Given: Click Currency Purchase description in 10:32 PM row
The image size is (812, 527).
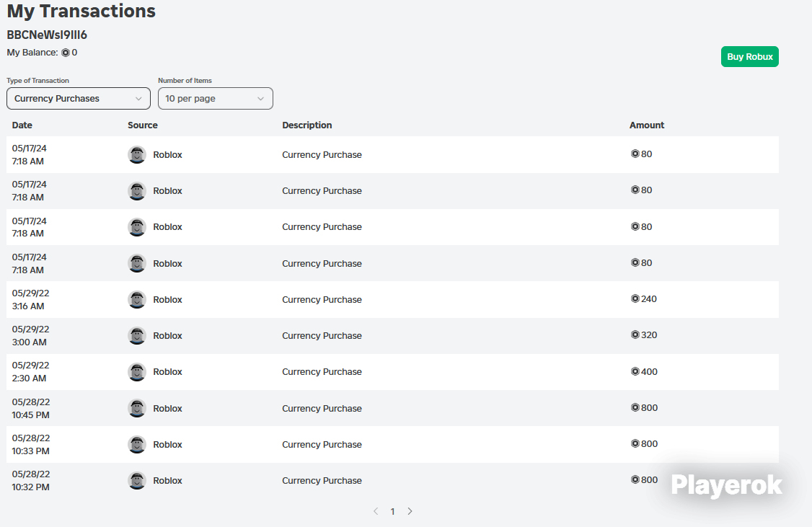Looking at the screenshot, I should 322,480.
